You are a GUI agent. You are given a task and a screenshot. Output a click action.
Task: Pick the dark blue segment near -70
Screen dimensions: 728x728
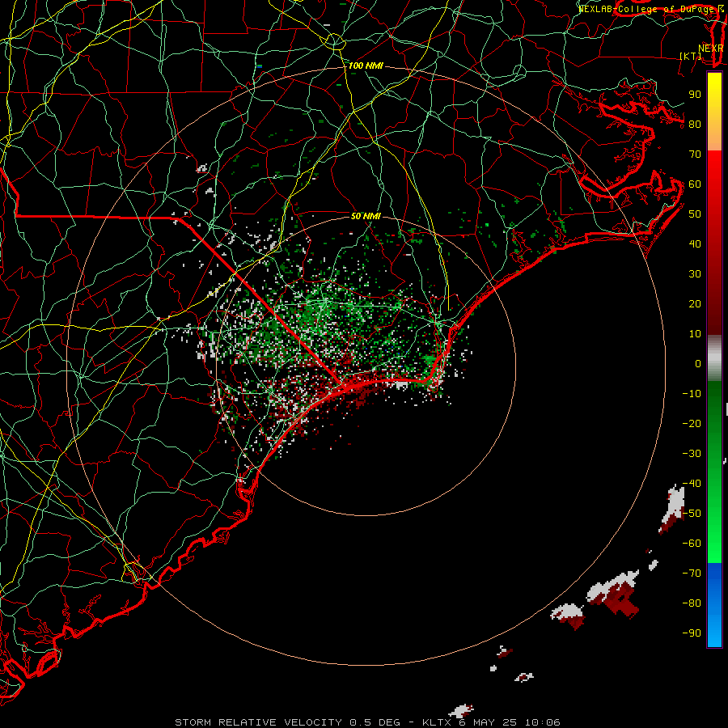pyautogui.click(x=714, y=574)
